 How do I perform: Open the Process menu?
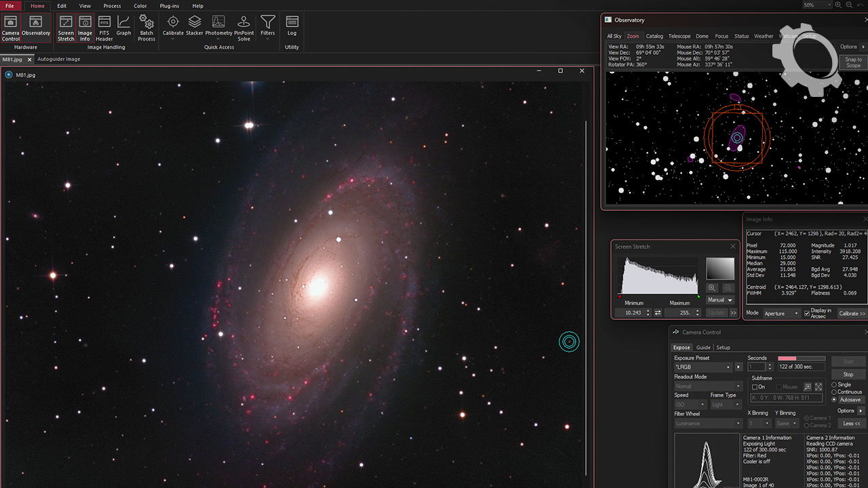tap(112, 6)
